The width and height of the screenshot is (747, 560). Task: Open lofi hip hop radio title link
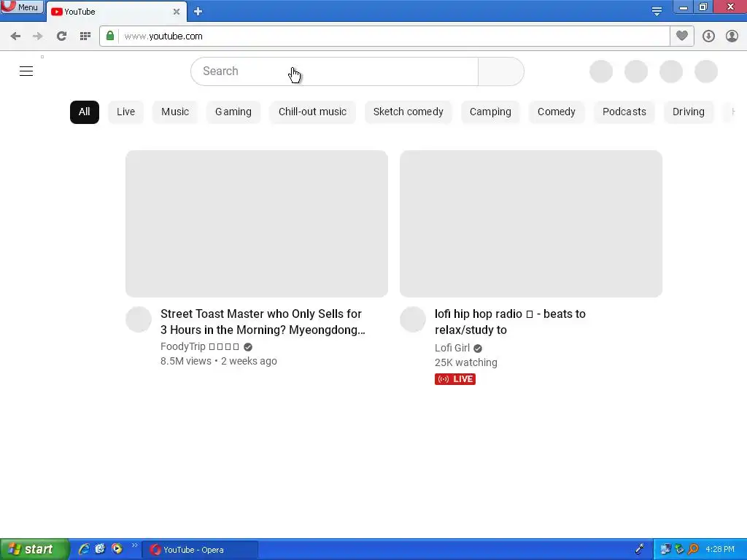point(510,322)
